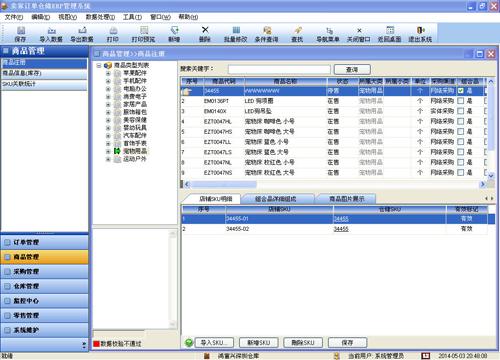The width and height of the screenshot is (500, 360).
Task: Check 组合品 checkbox for EZT0047HS row
Action: coord(461,132)
